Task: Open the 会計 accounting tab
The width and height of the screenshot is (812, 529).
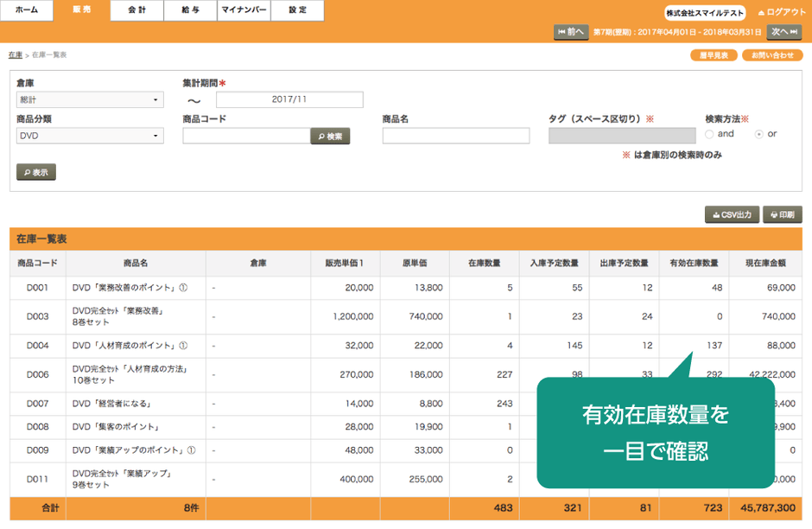Action: pyautogui.click(x=136, y=10)
